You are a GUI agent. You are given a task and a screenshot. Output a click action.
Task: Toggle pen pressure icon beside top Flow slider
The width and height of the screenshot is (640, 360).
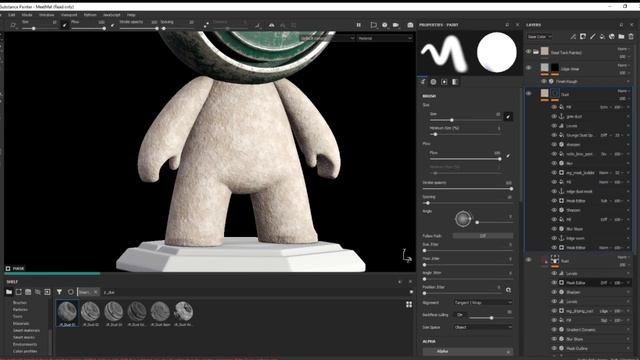(113, 25)
